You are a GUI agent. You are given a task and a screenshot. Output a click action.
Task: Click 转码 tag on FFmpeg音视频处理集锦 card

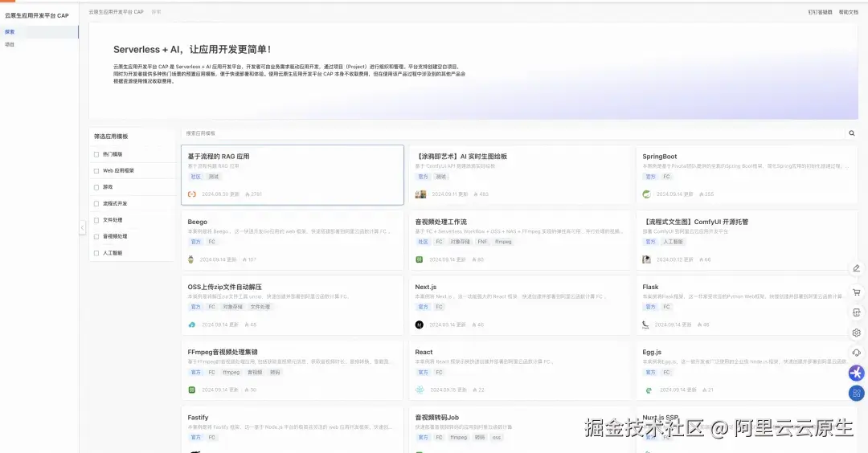tap(275, 372)
